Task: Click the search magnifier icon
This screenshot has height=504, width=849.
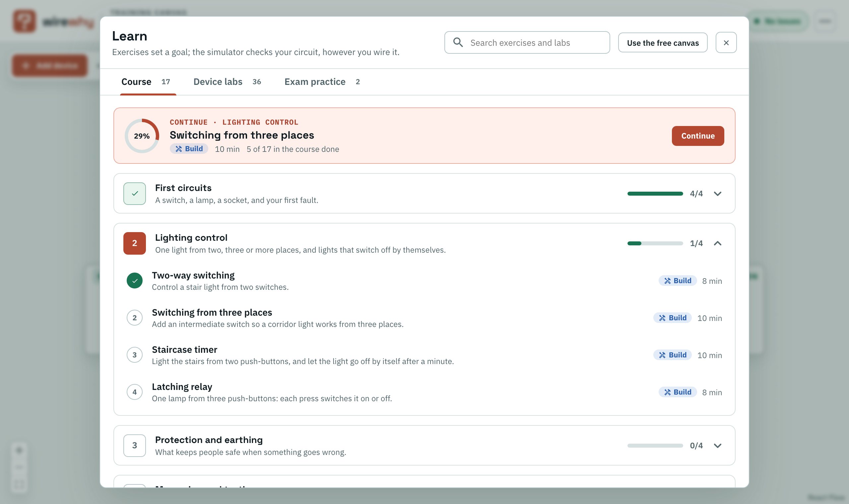Action: point(458,42)
